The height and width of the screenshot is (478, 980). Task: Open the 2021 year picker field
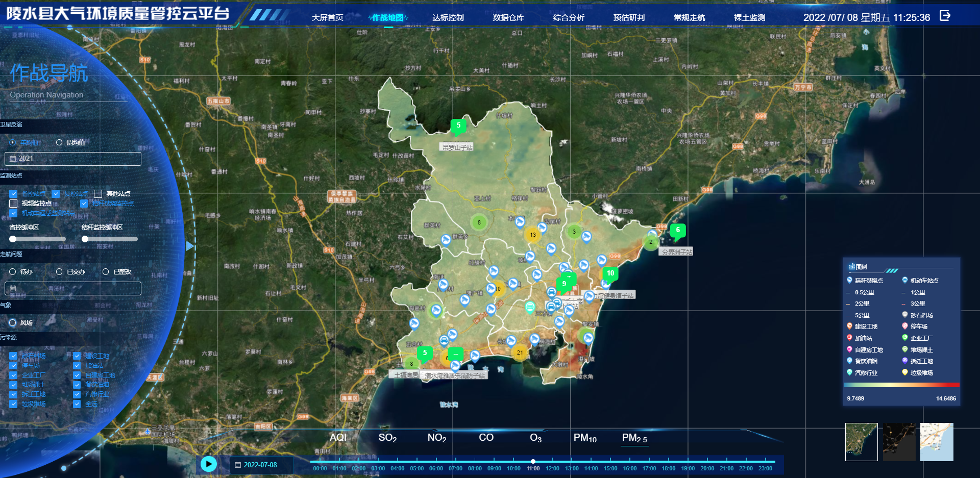[x=73, y=159]
